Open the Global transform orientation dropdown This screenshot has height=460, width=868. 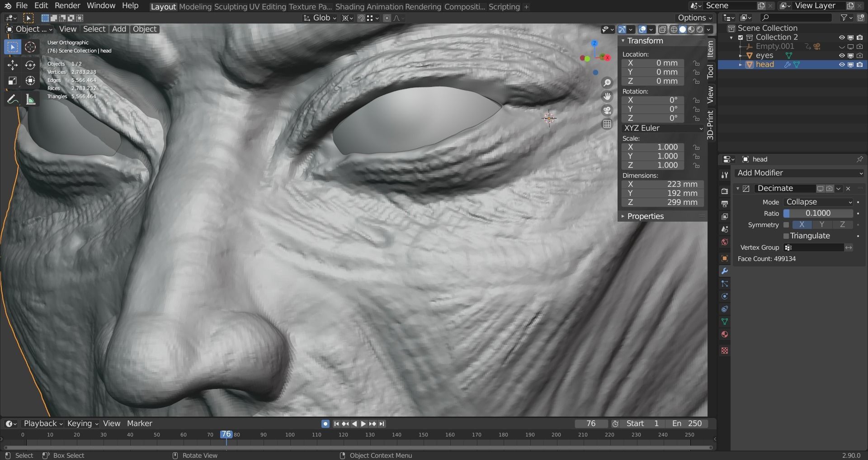320,18
